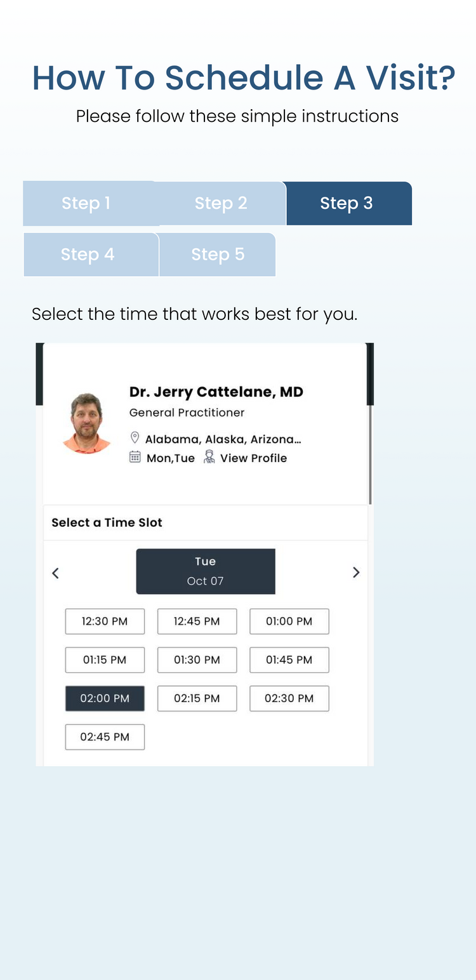
Task: Click the doctor profile icon
Action: click(209, 457)
